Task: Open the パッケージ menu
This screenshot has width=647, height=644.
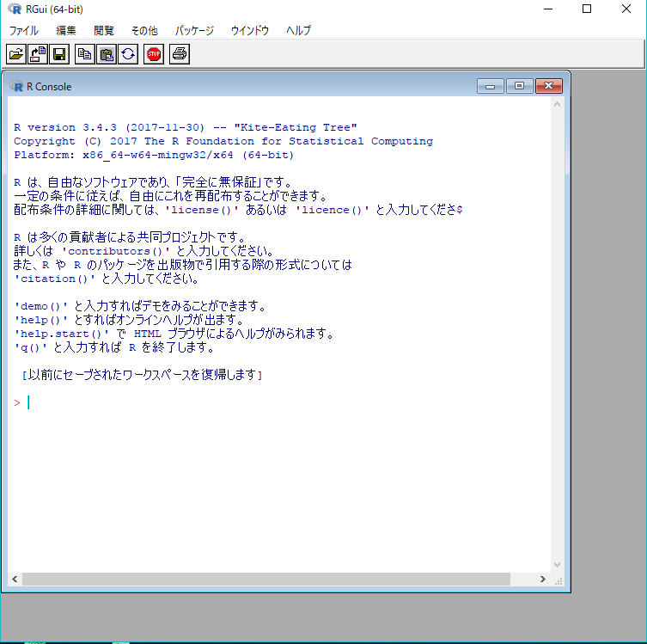Action: tap(194, 31)
